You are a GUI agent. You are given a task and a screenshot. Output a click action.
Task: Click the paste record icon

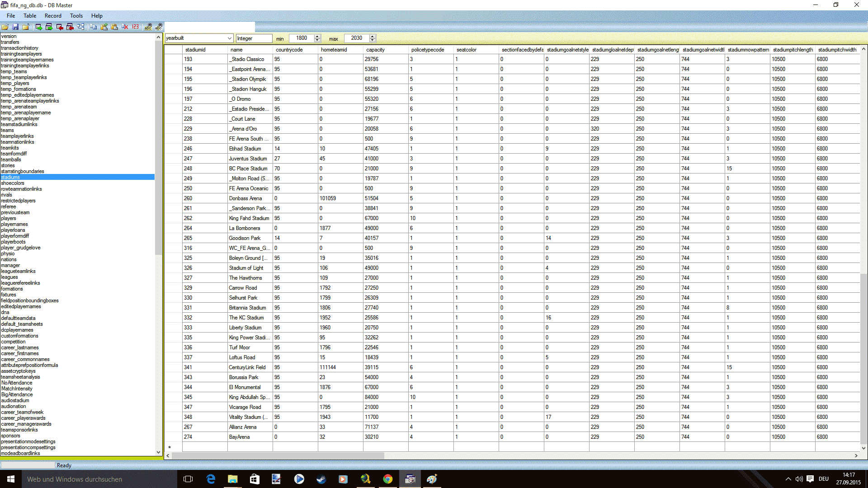pyautogui.click(x=114, y=27)
